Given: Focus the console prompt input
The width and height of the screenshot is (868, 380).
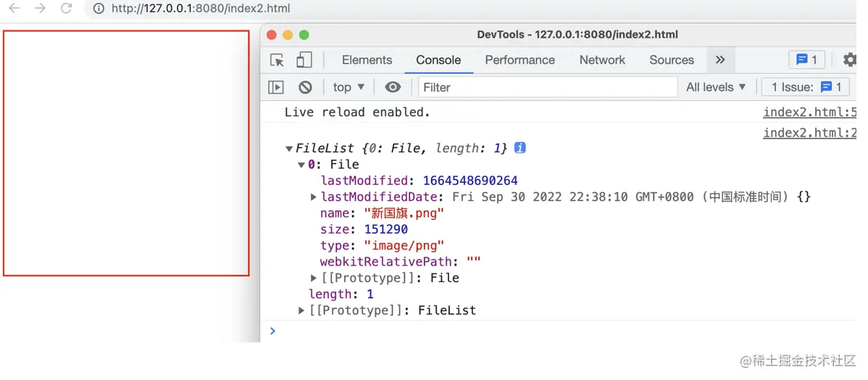Looking at the screenshot, I should pos(564,331).
